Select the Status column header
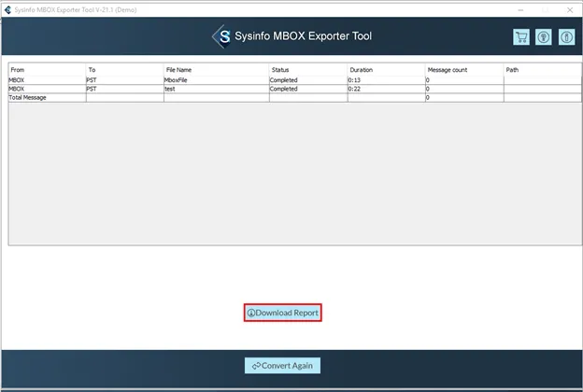This screenshot has width=583, height=392. point(308,70)
